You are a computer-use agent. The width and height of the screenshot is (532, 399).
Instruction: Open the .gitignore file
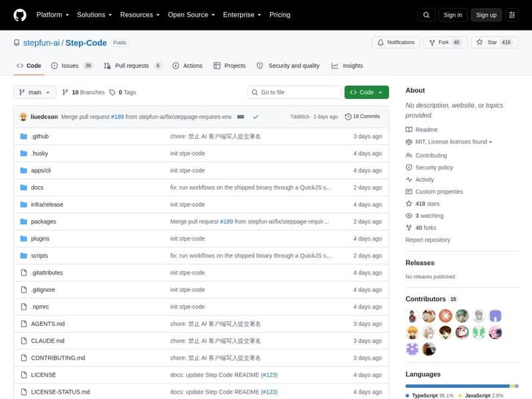[43, 290]
